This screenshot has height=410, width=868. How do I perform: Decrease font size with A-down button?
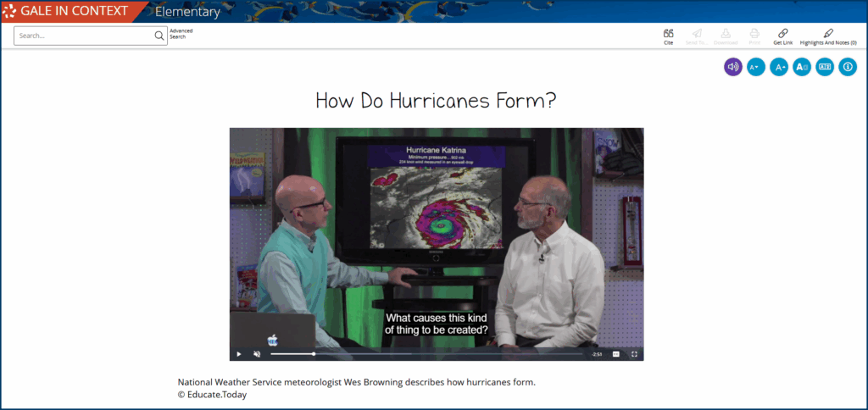click(x=756, y=67)
